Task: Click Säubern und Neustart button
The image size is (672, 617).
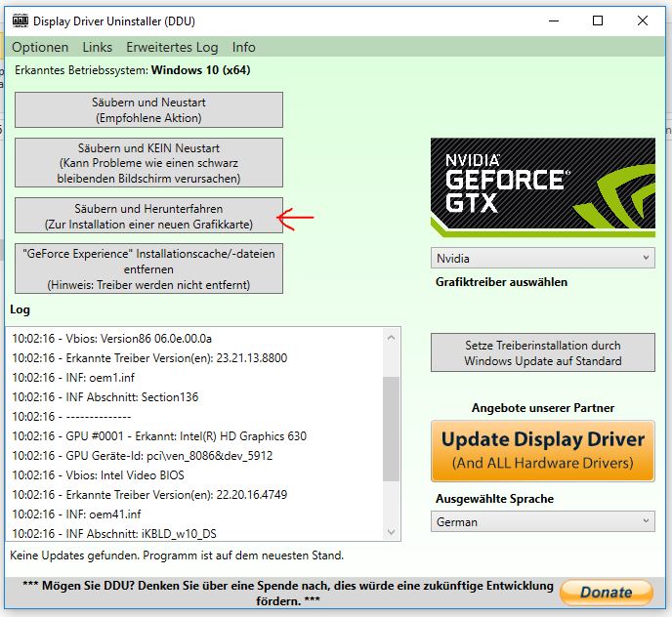Action: tap(148, 109)
